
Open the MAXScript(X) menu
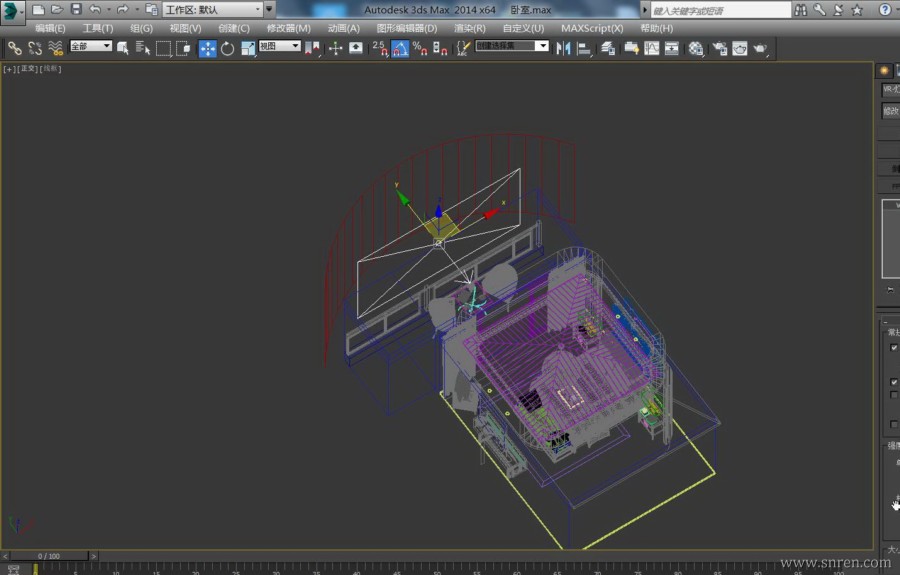tap(592, 28)
